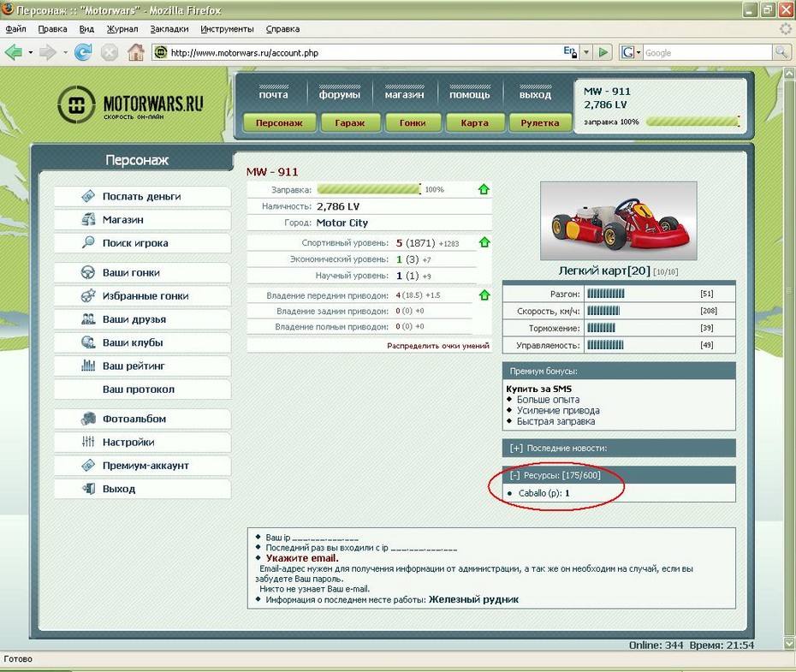Open the Инструменты menu
796x672 pixels.
[227, 29]
